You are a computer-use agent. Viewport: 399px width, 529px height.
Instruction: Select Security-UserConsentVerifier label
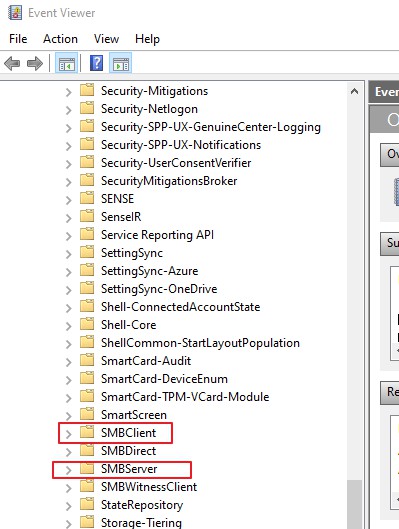[x=176, y=163]
